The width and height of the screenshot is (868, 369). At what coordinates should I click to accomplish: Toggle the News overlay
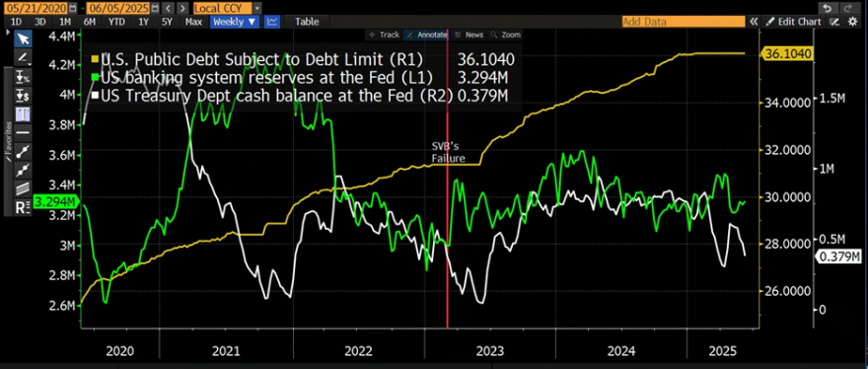(x=469, y=35)
